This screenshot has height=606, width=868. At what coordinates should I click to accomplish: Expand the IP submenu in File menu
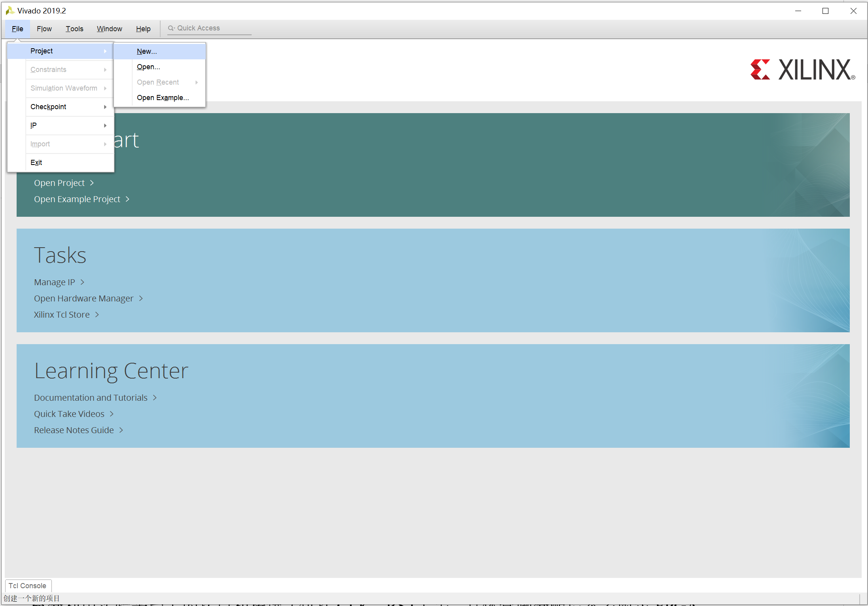coord(105,125)
